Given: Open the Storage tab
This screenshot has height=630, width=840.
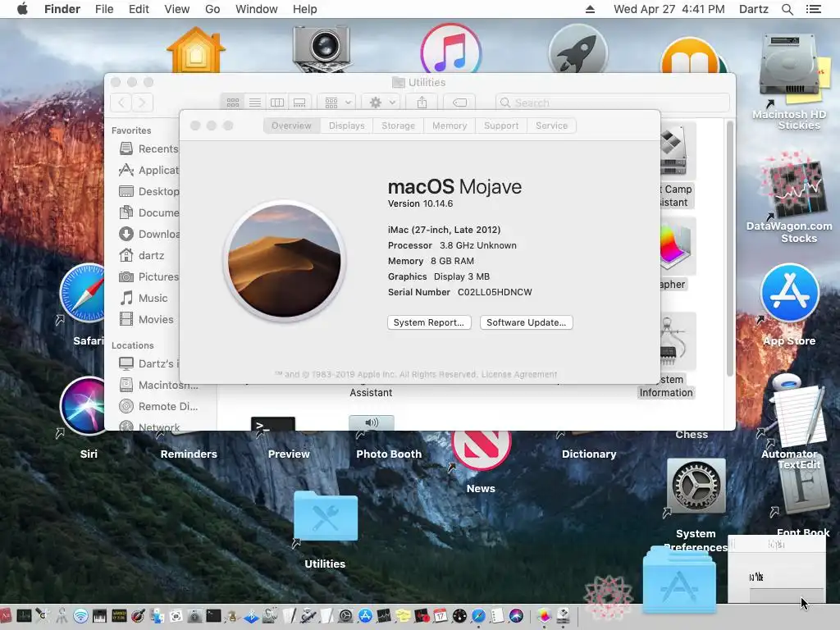Looking at the screenshot, I should [398, 126].
